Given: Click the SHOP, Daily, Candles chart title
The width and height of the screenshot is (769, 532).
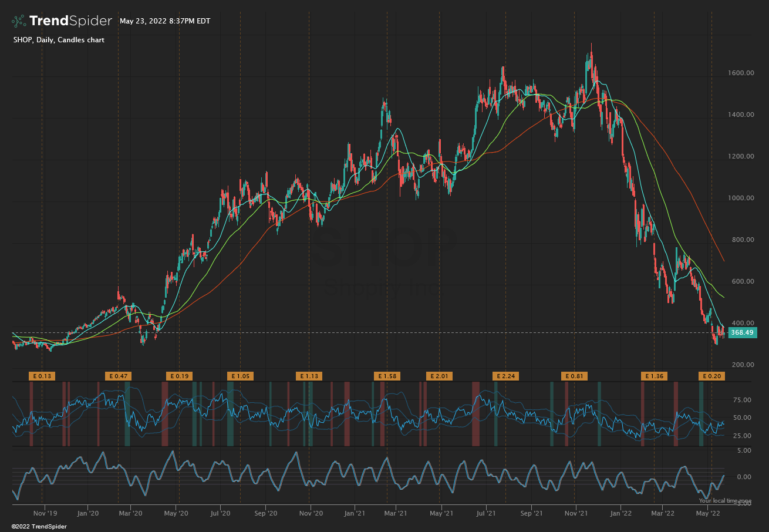Looking at the screenshot, I should pyautogui.click(x=59, y=40).
